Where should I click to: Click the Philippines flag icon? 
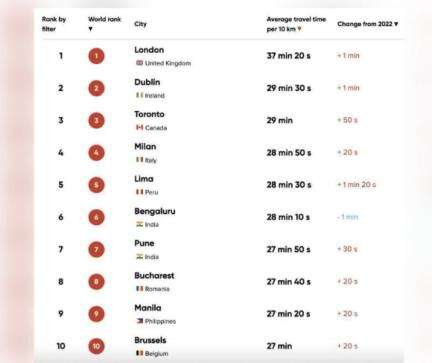[x=139, y=321]
